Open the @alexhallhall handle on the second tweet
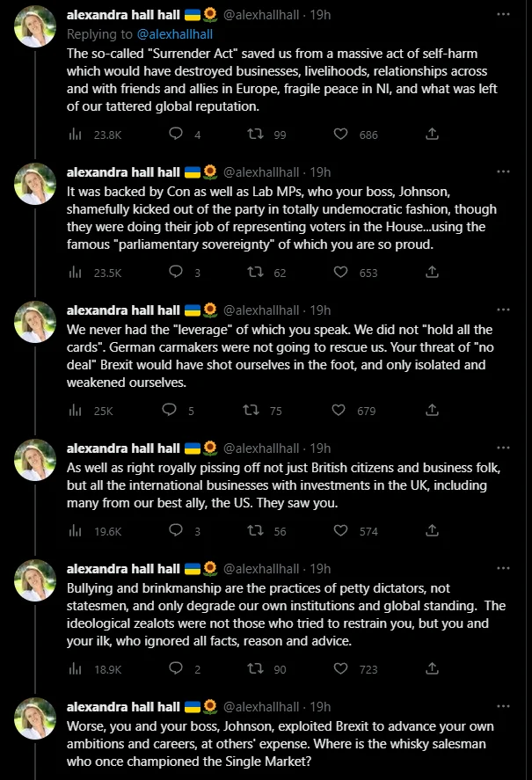 (261, 172)
